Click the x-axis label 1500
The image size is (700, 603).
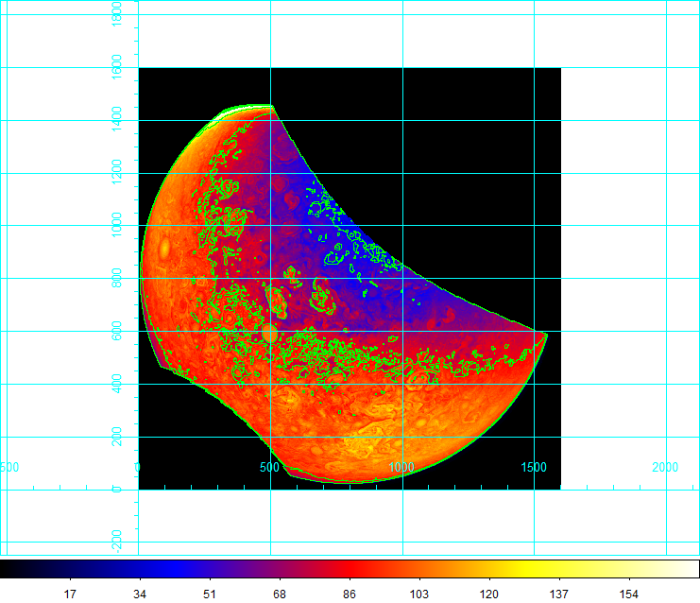pos(534,467)
